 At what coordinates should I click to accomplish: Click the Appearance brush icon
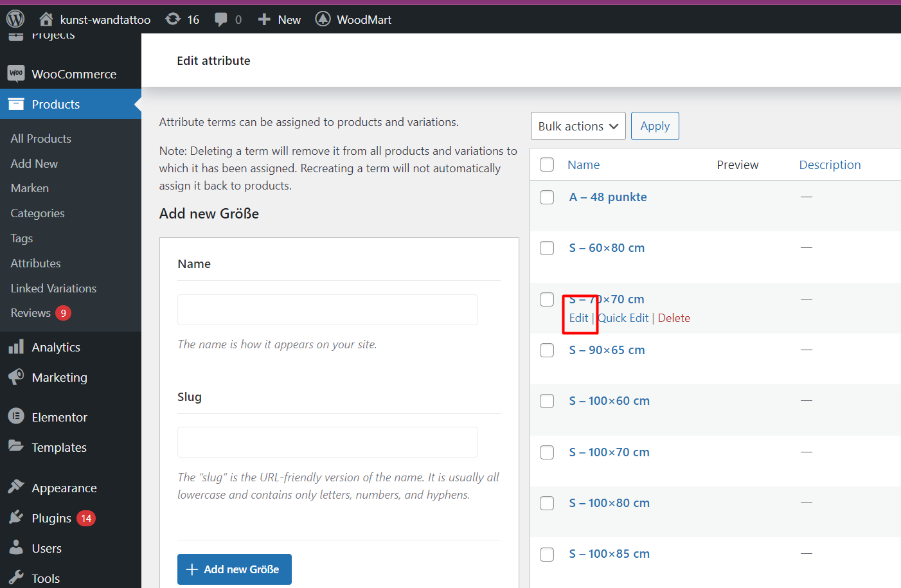coord(16,487)
